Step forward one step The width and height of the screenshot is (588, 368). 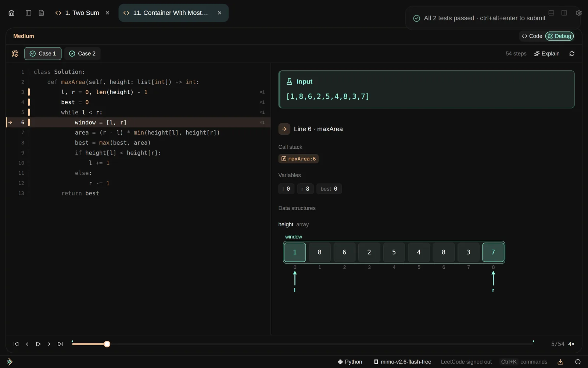tap(49, 344)
